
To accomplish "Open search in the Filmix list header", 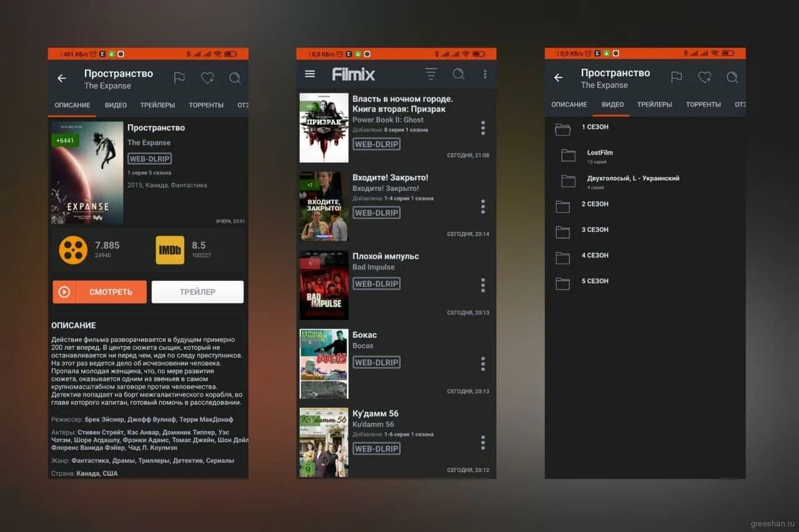I will (459, 74).
